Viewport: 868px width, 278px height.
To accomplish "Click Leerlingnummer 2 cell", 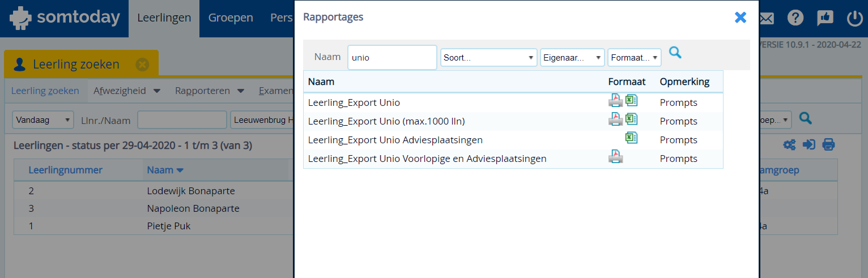I will pyautogui.click(x=31, y=191).
